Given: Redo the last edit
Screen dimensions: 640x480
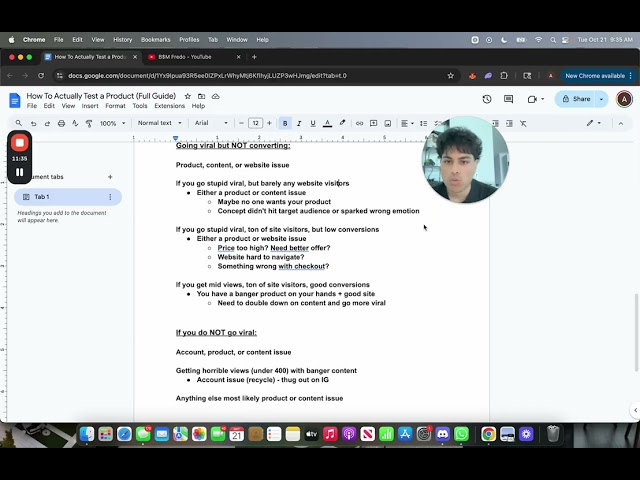Looking at the screenshot, I should pos(47,123).
